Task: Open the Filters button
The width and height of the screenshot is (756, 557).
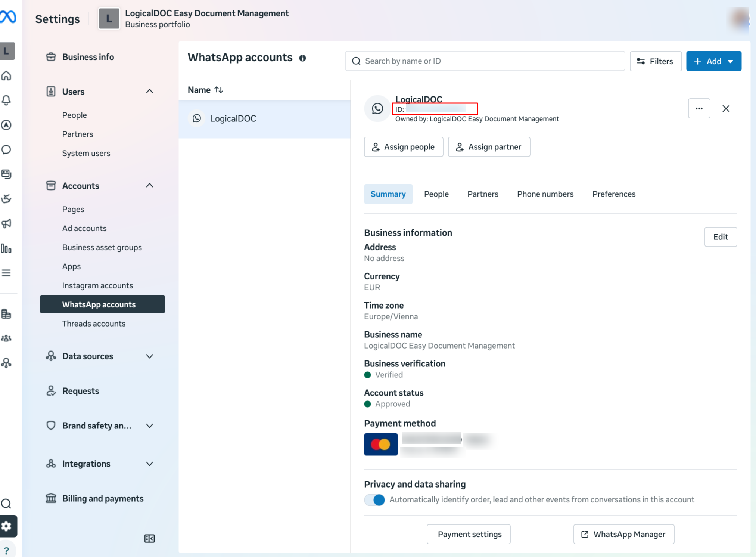Action: [x=655, y=61]
